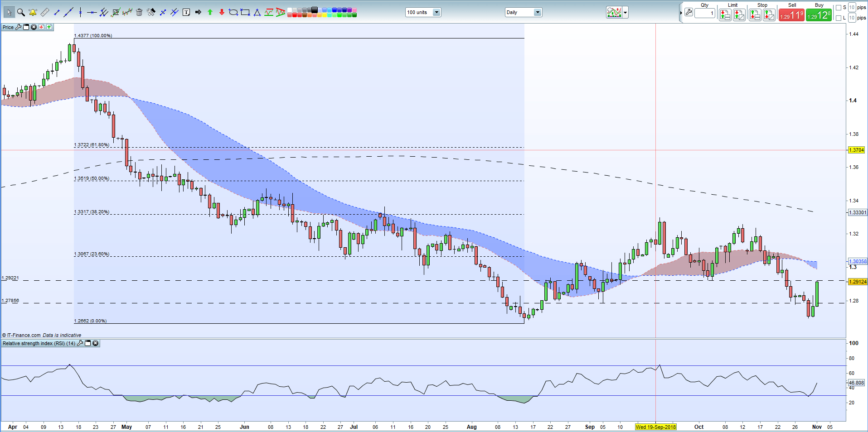Remove the RSI indicator with X icon
Screen dimensions: 868x432
coord(96,343)
